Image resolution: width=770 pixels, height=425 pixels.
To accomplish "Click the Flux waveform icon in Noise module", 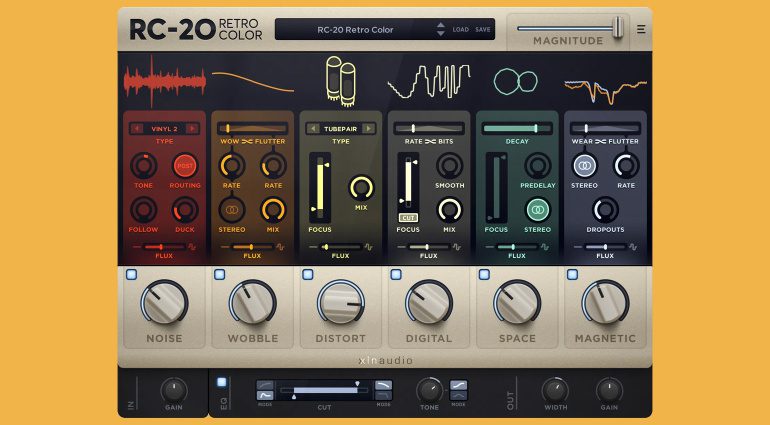I will coord(189,246).
